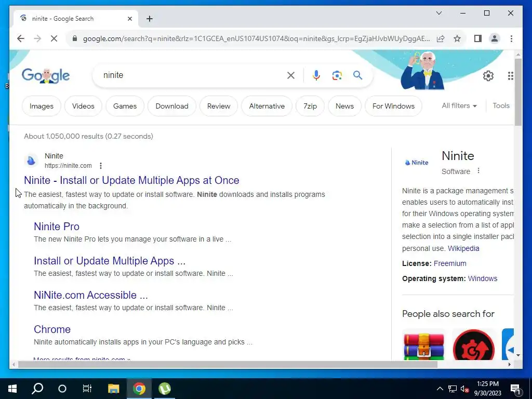Submit search with magnifier icon

[x=357, y=75]
